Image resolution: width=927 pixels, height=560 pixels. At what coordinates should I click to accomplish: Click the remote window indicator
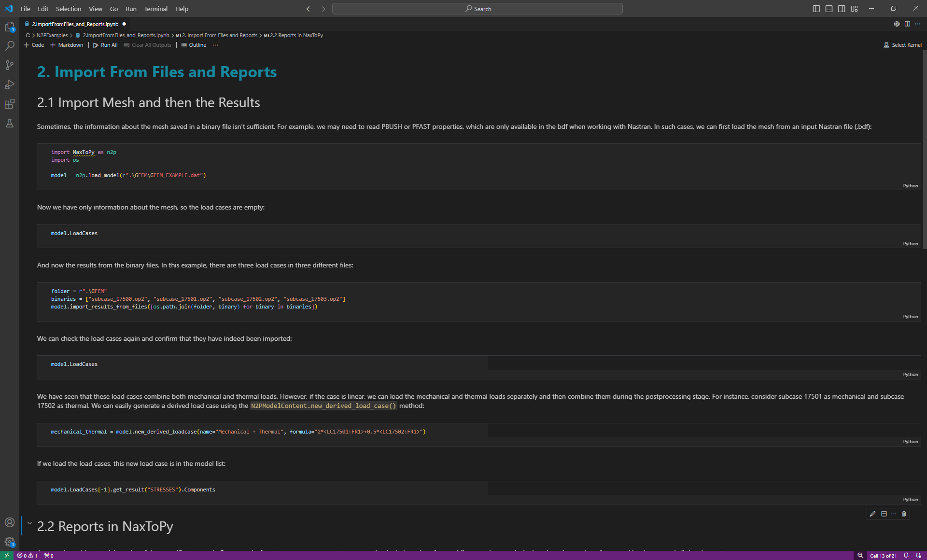7,556
